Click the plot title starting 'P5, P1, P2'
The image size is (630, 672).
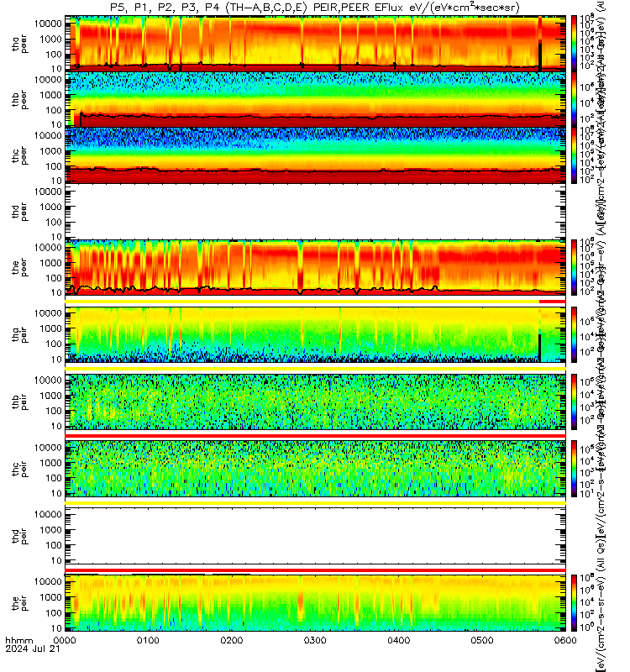[x=314, y=8]
